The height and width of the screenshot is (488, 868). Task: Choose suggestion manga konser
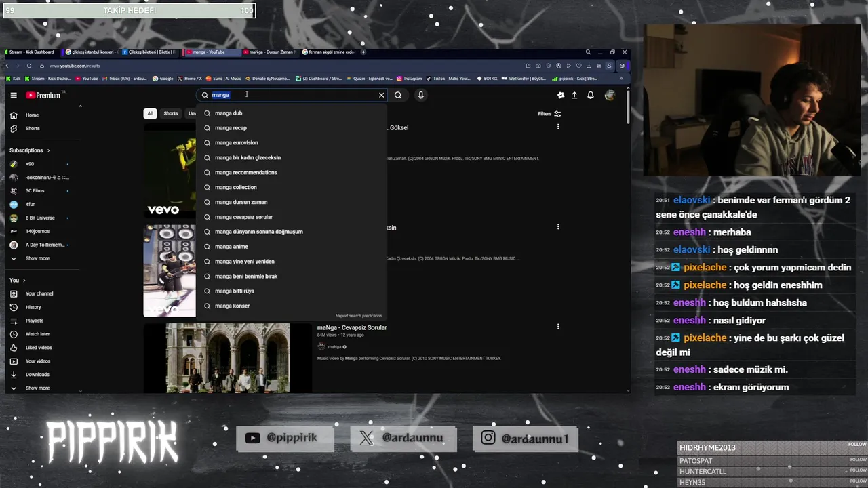(292, 306)
